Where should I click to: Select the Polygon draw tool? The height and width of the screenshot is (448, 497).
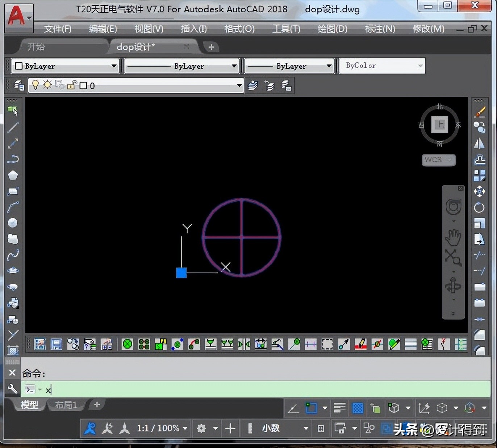pos(13,175)
